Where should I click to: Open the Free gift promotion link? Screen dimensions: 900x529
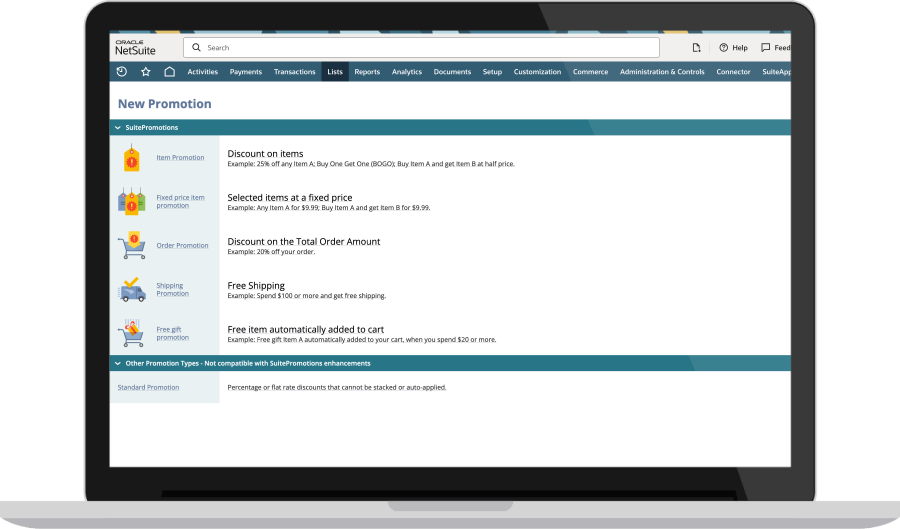coord(172,333)
